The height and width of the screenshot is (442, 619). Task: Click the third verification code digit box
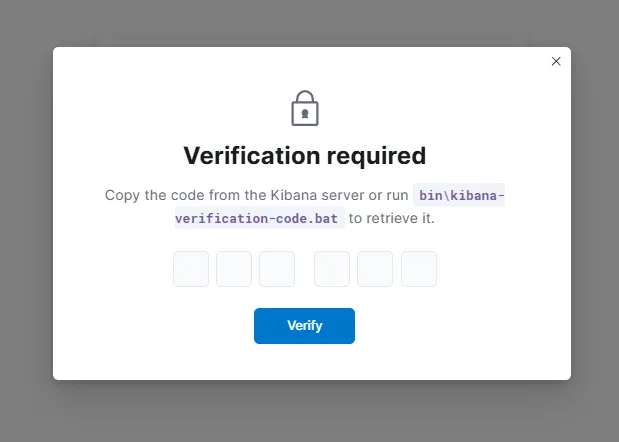(277, 269)
